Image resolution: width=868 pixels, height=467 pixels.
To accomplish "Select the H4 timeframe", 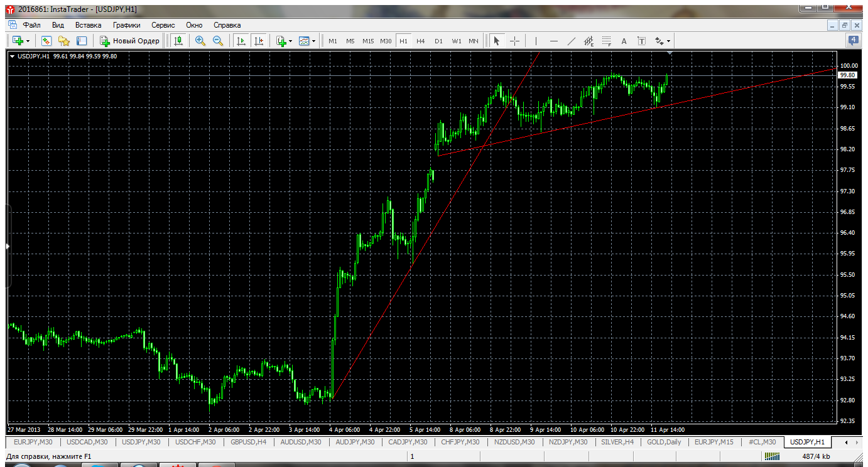I will [421, 41].
